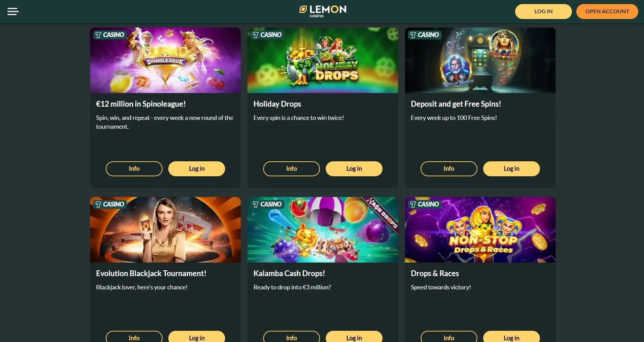Click Casino badge on Spinoleague card

(x=109, y=35)
